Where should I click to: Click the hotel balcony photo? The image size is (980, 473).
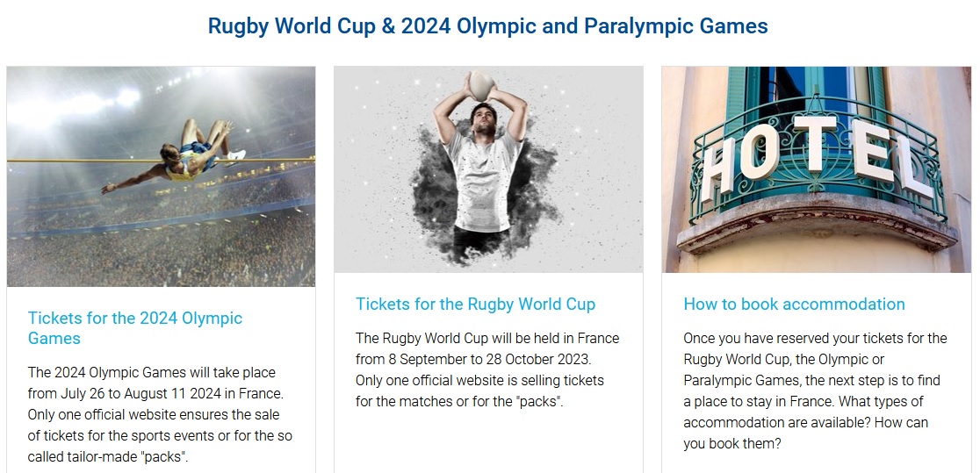(x=817, y=169)
